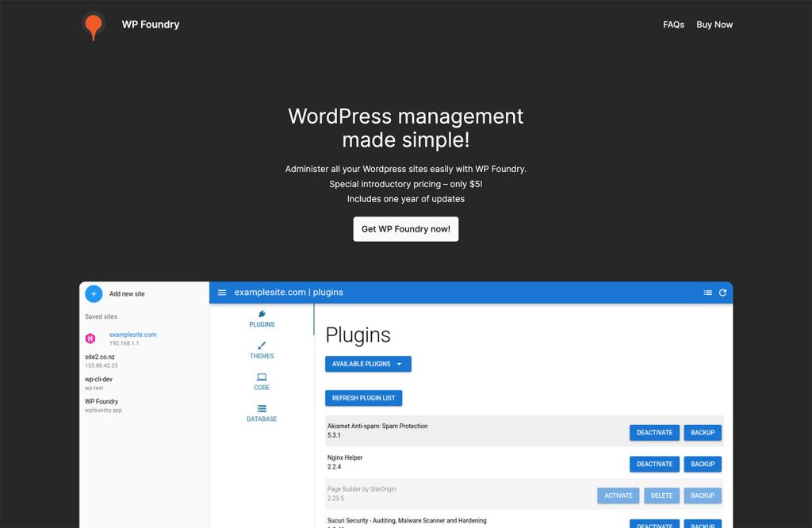Click the blue plus Add new site icon
Image resolution: width=812 pixels, height=528 pixels.
point(94,293)
